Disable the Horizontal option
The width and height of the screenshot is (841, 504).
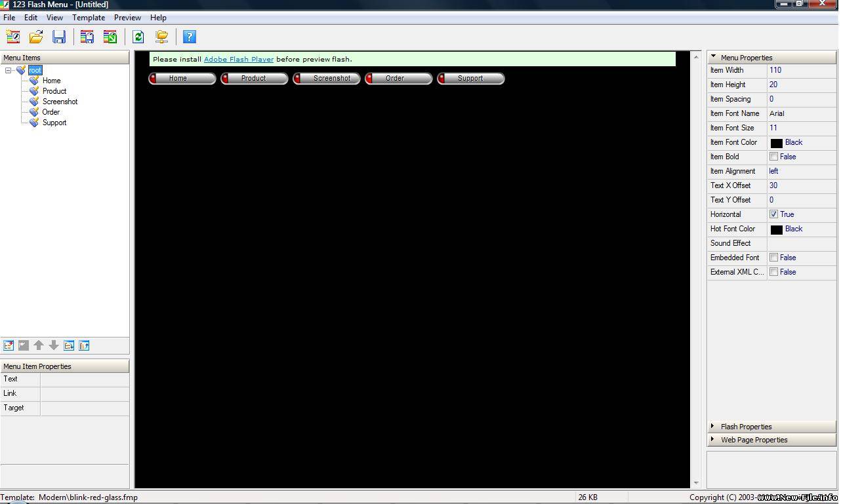point(774,214)
